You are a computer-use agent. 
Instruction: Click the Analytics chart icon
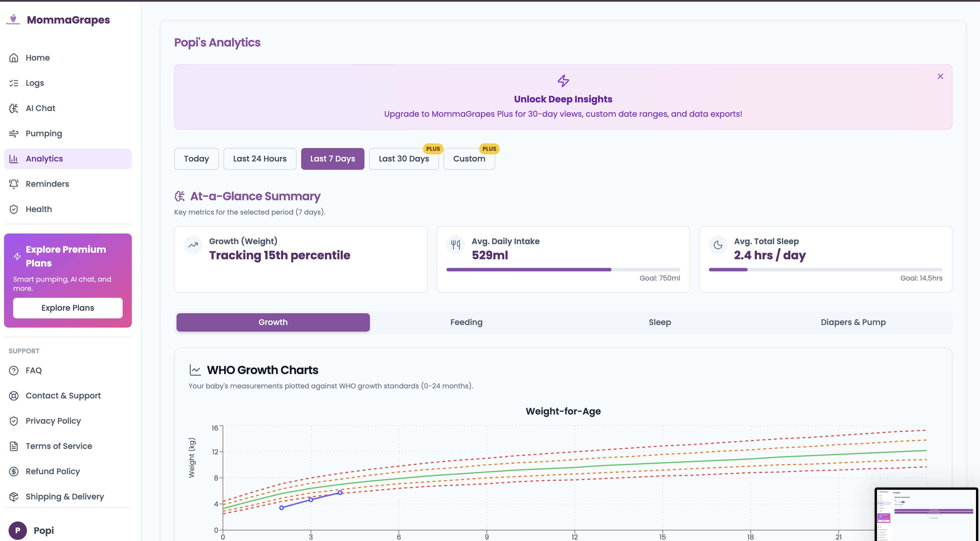click(x=14, y=159)
